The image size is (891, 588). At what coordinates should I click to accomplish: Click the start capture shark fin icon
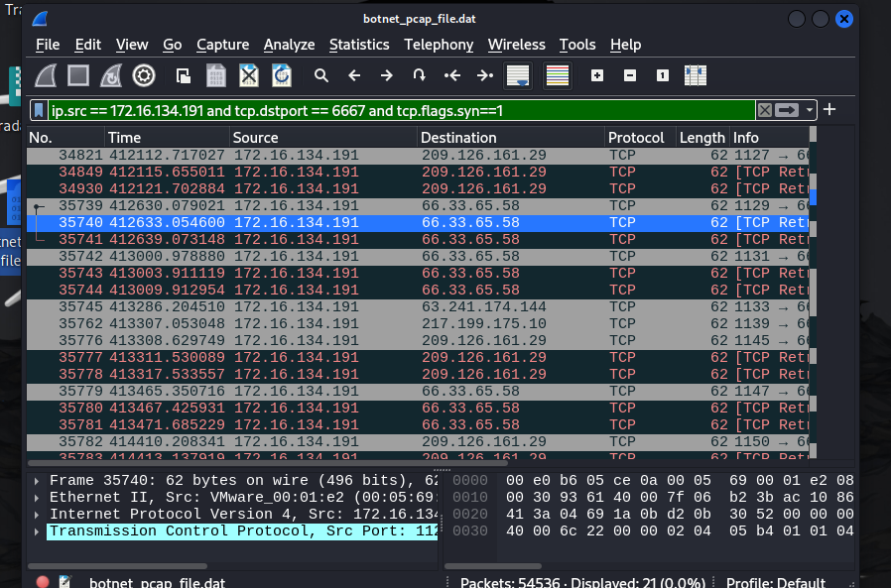tap(47, 75)
